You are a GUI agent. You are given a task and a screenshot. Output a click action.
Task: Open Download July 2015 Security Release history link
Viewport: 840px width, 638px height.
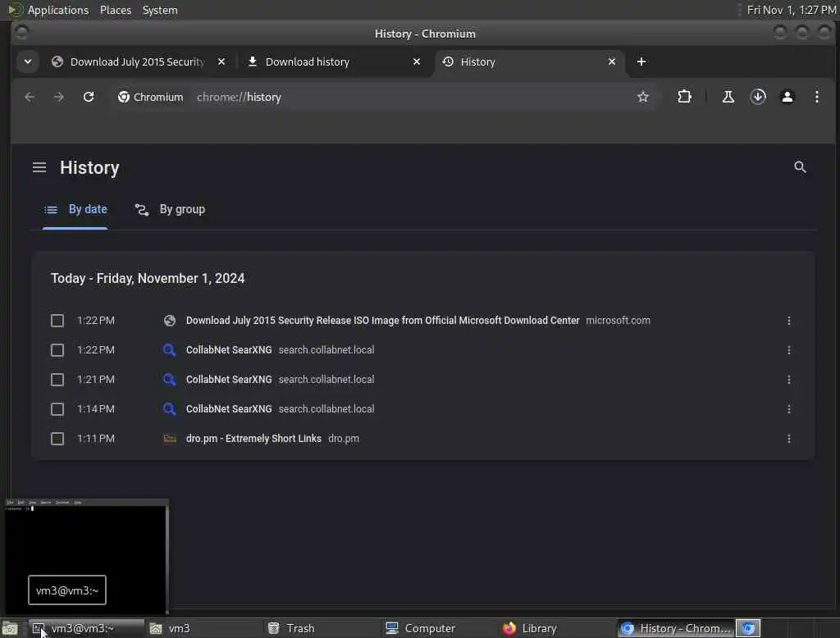click(382, 321)
